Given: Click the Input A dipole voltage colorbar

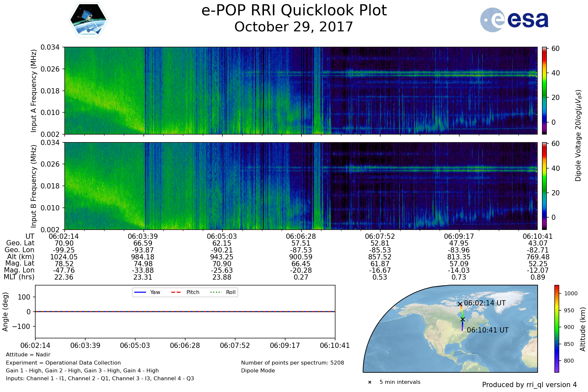Looking at the screenshot, I should 544,90.
